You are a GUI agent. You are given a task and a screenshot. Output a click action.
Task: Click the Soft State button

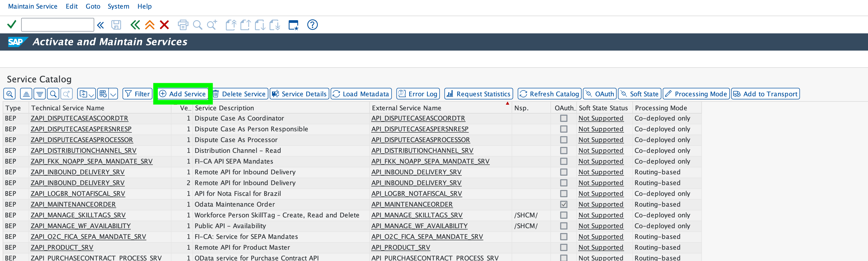point(639,94)
